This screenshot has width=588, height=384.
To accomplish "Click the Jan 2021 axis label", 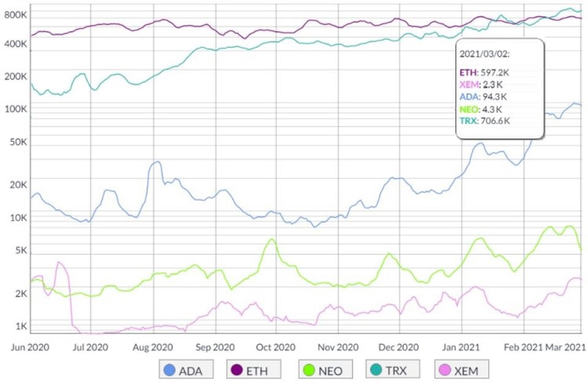I will [x=461, y=347].
